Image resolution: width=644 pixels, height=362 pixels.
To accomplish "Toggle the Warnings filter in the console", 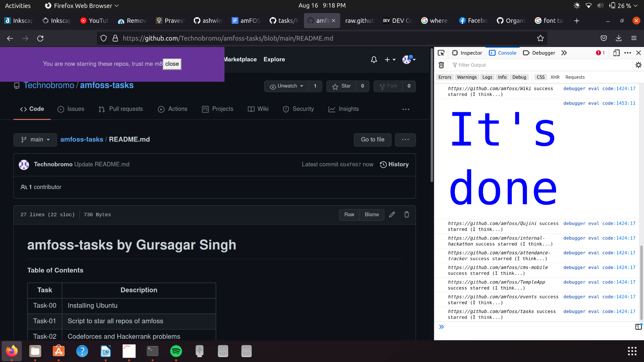I will [467, 77].
